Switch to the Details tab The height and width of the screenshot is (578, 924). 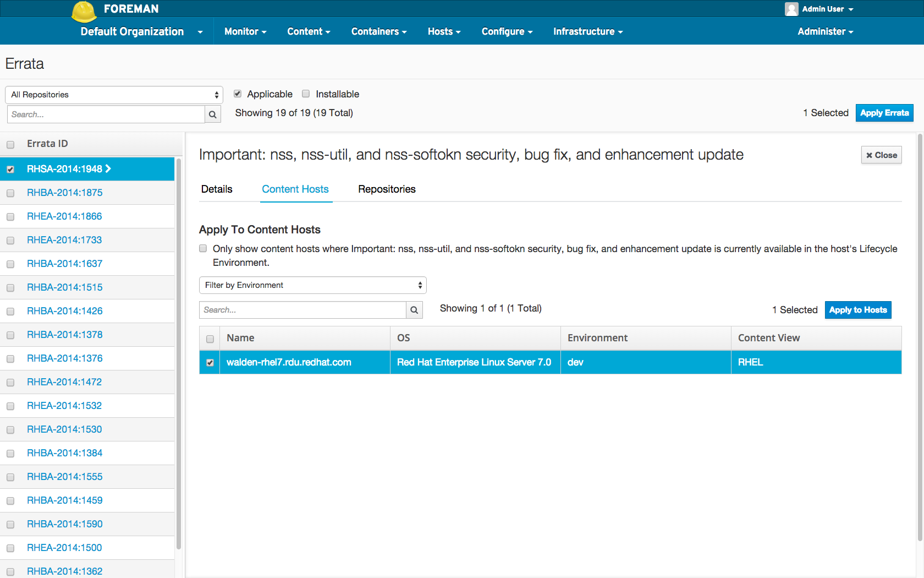pos(217,189)
